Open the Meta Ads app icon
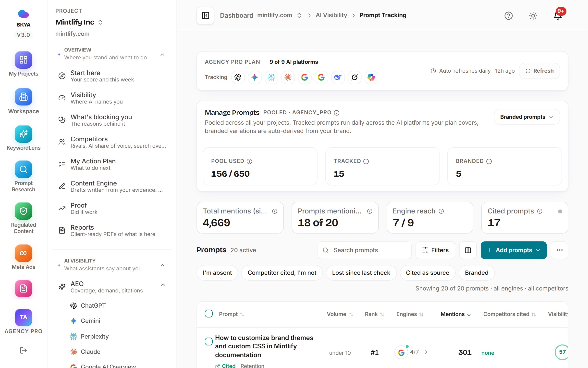 [x=23, y=253]
